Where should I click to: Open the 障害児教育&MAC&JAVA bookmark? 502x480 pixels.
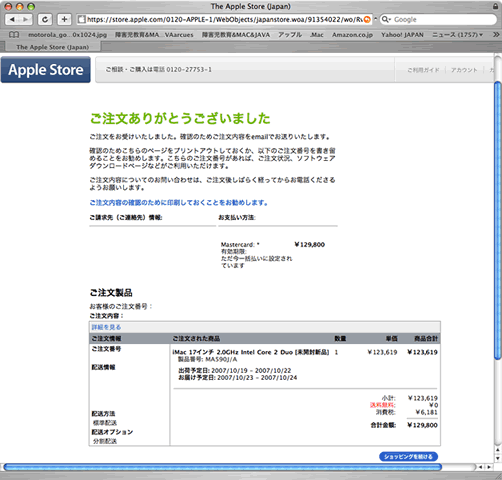point(236,35)
